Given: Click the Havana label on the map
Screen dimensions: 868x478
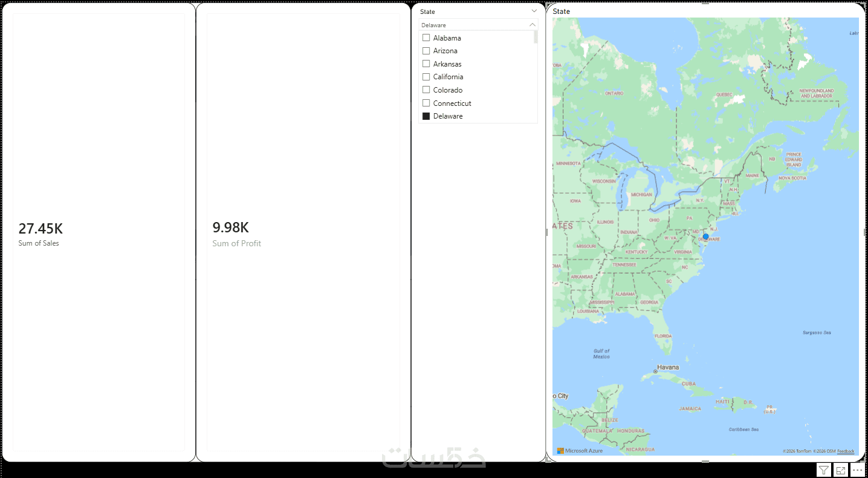Looking at the screenshot, I should 668,367.
